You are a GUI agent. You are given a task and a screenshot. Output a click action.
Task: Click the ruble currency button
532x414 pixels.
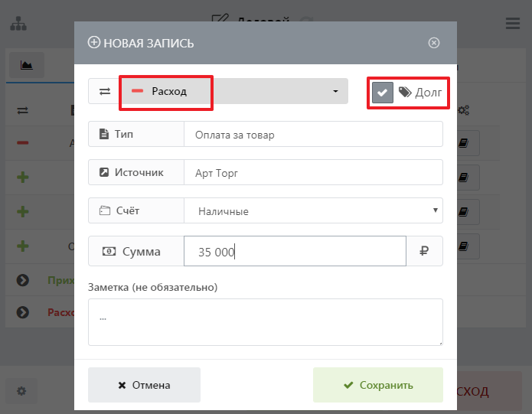(x=424, y=251)
